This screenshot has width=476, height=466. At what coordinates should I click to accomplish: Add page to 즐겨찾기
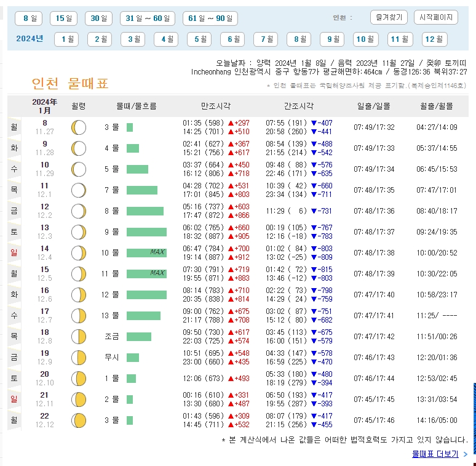pyautogui.click(x=389, y=17)
